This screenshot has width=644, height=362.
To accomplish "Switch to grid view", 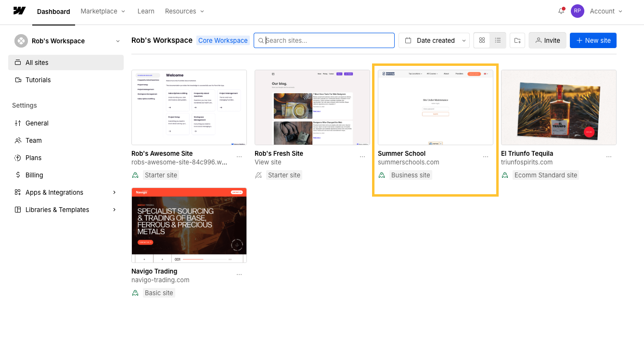I will coord(482,40).
